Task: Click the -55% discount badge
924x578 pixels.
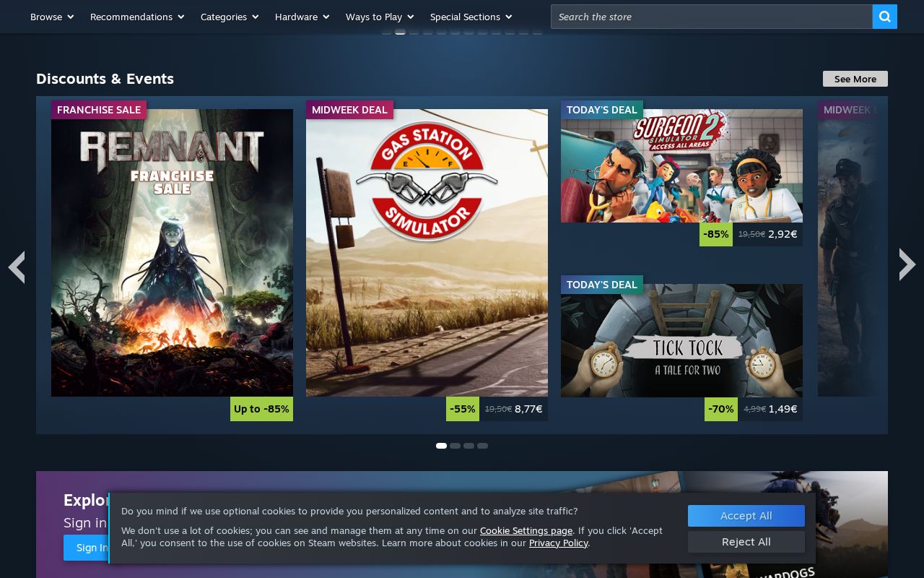Action: 463,409
